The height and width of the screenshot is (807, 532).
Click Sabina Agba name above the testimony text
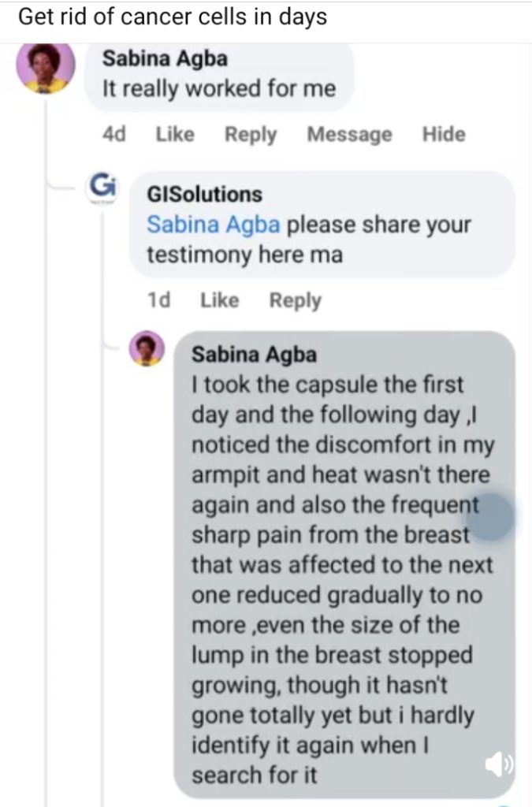pyautogui.click(x=254, y=355)
